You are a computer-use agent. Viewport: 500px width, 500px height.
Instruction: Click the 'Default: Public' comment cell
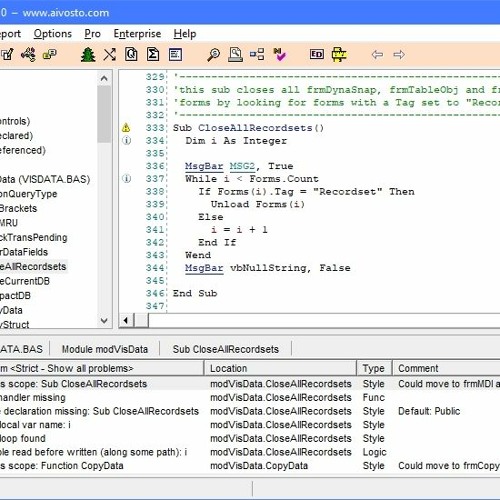(429, 411)
